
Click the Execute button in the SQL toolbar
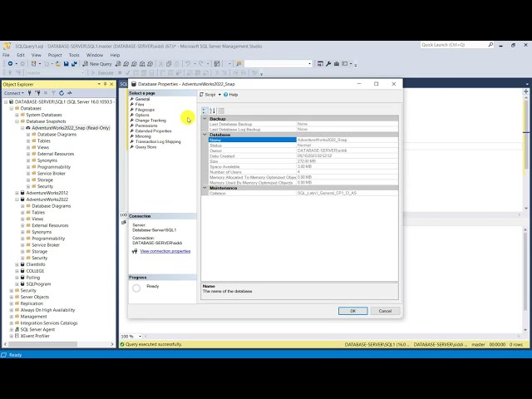coord(102,73)
